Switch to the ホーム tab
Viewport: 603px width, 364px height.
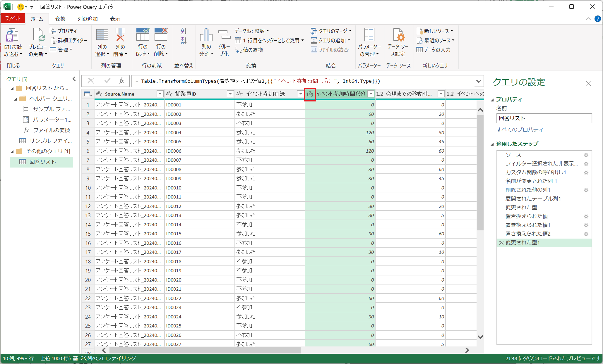[37, 19]
